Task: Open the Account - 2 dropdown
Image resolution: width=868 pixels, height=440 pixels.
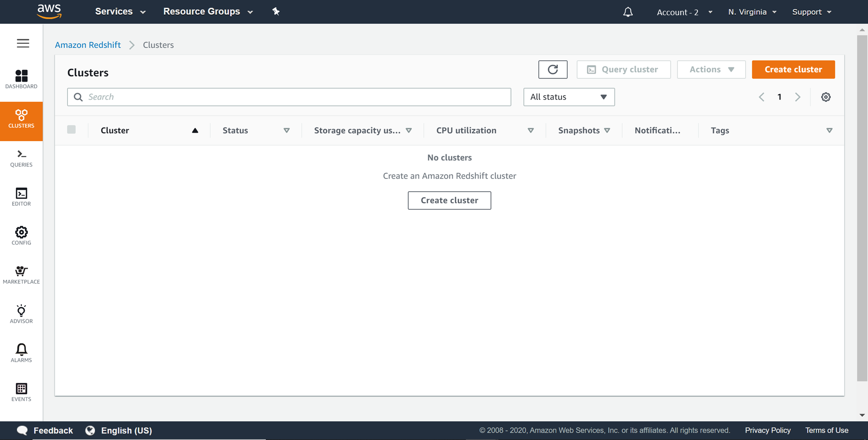Action: click(x=684, y=12)
